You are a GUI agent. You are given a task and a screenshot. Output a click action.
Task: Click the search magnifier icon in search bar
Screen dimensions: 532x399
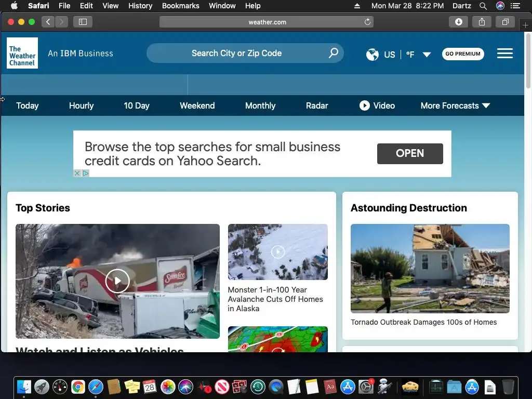pos(334,52)
